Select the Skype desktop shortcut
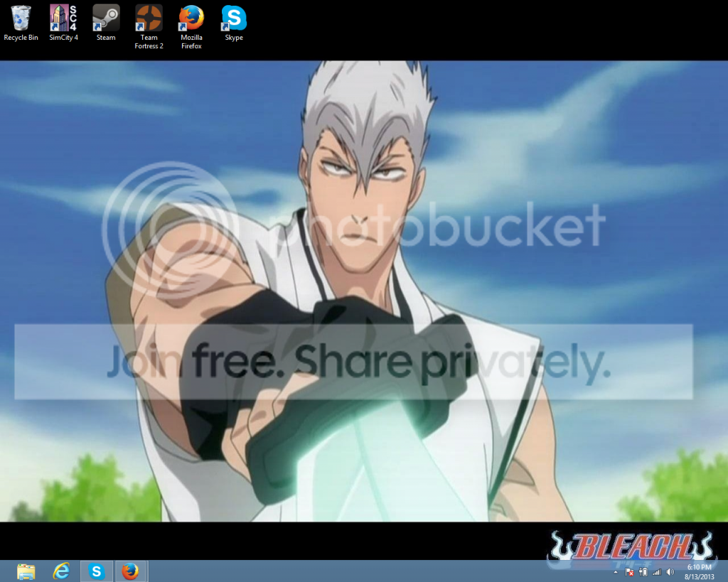 [x=234, y=23]
